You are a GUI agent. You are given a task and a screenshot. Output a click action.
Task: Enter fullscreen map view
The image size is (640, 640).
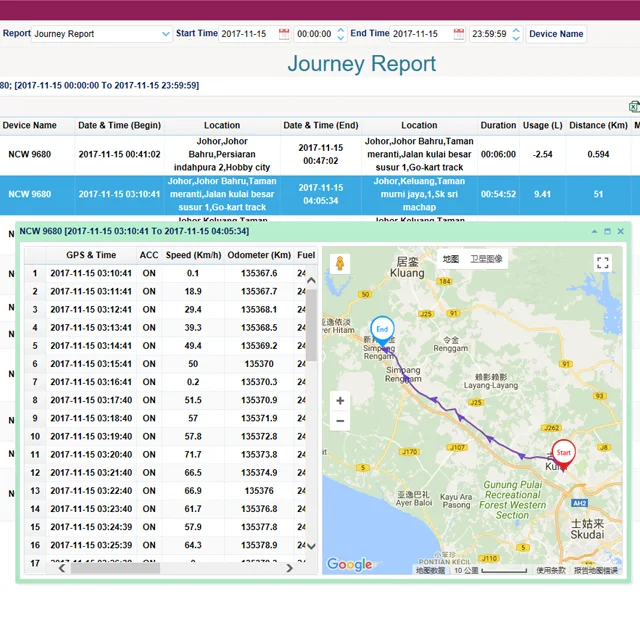(602, 263)
